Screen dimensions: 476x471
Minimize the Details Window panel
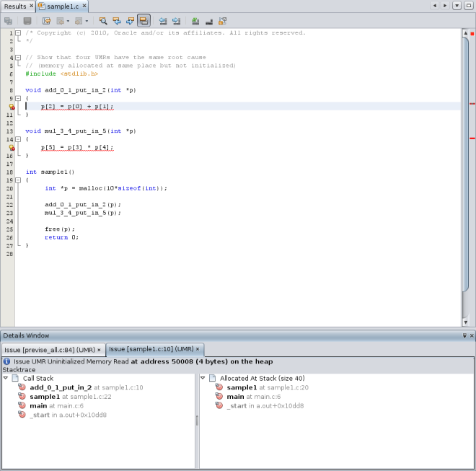(464, 335)
